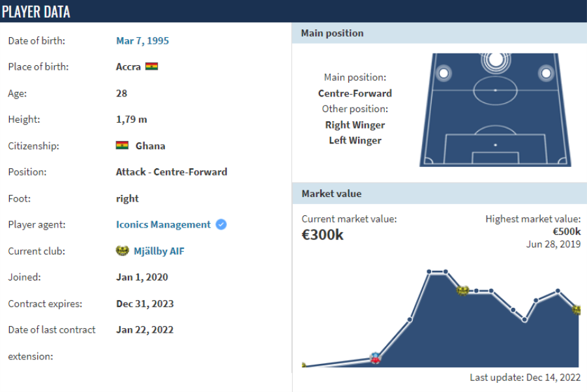587x392 pixels.
Task: Click the Market value section header
Action: point(331,194)
